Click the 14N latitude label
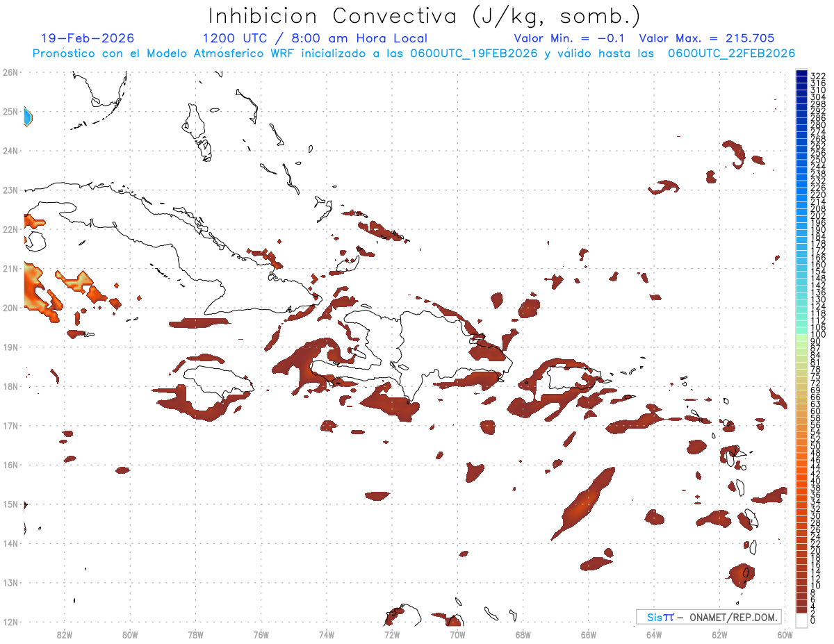This screenshot has height=644, width=834. pyautogui.click(x=10, y=543)
